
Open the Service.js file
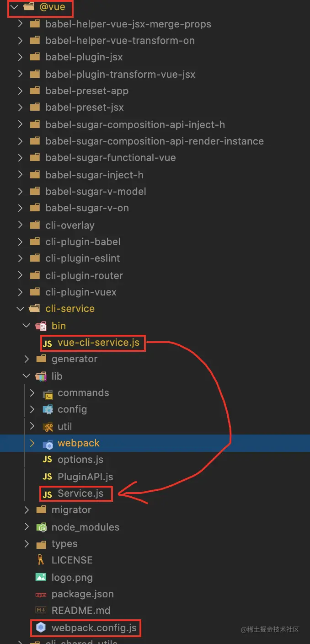coord(80,494)
